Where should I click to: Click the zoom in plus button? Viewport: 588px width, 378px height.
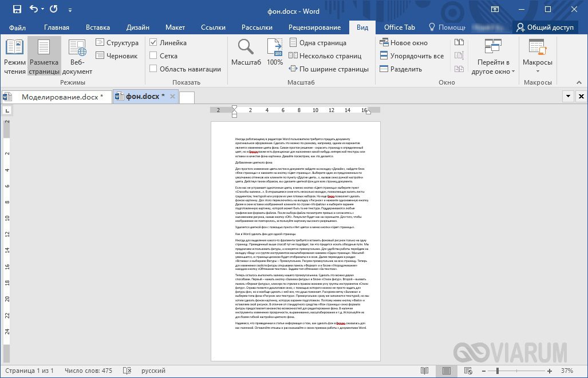pos(550,371)
